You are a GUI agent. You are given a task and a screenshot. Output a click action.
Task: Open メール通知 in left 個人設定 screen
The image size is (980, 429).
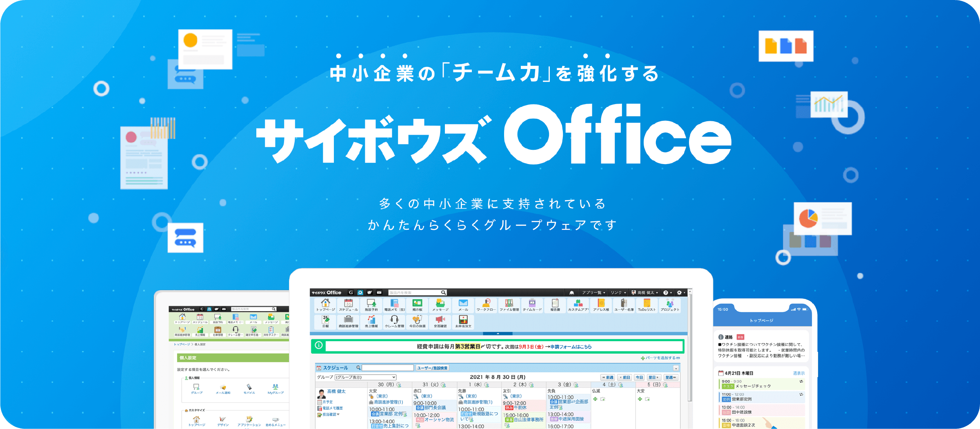pyautogui.click(x=223, y=389)
